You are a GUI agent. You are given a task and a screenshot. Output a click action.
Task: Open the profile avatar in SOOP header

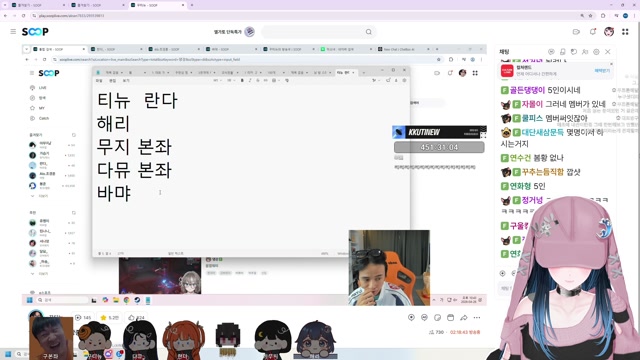(x=609, y=31)
